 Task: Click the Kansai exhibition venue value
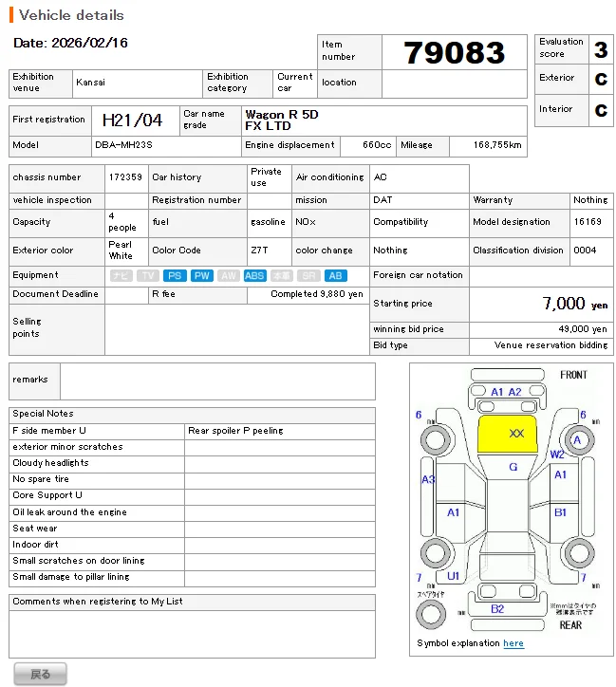[91, 83]
